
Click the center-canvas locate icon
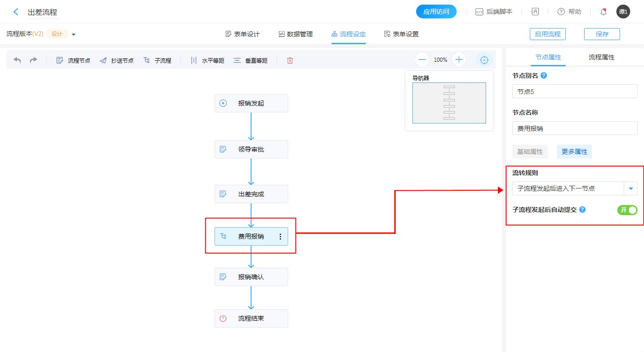[x=484, y=60]
